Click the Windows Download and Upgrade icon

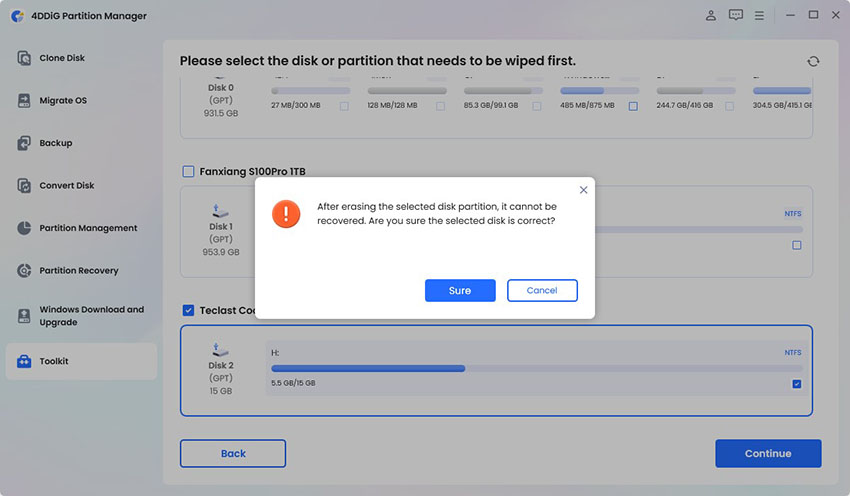click(x=24, y=316)
